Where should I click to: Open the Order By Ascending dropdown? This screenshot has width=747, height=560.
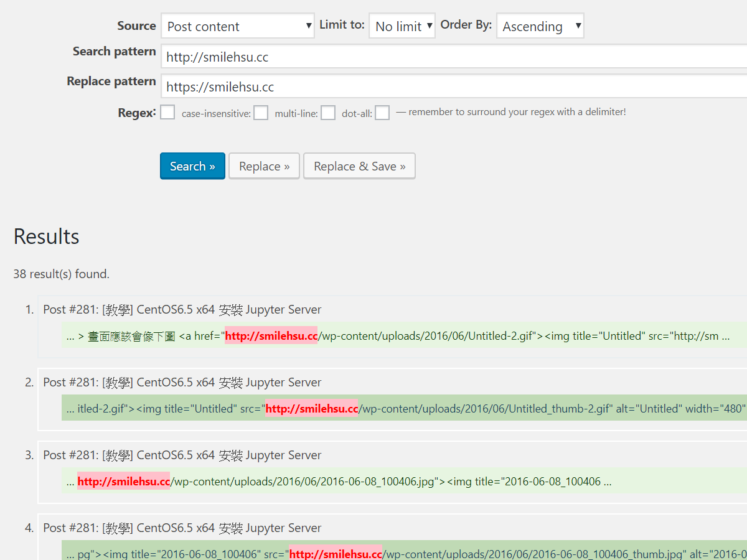[540, 26]
